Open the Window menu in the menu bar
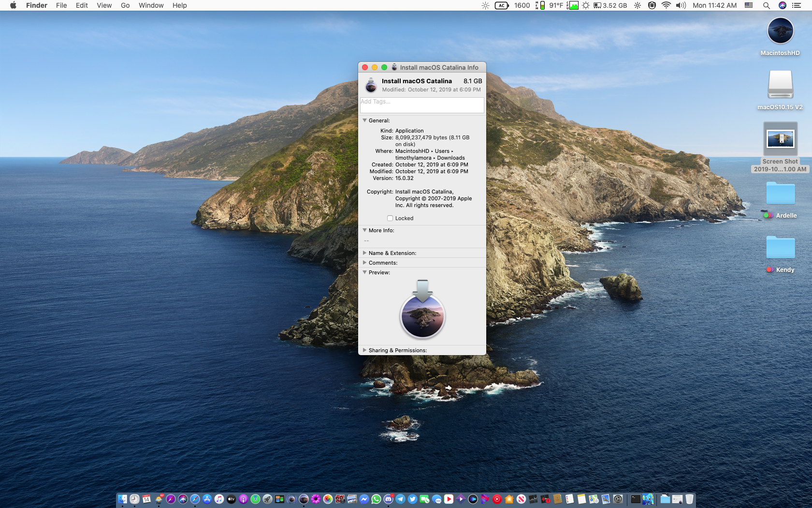Viewport: 812px width, 508px height. pyautogui.click(x=150, y=5)
